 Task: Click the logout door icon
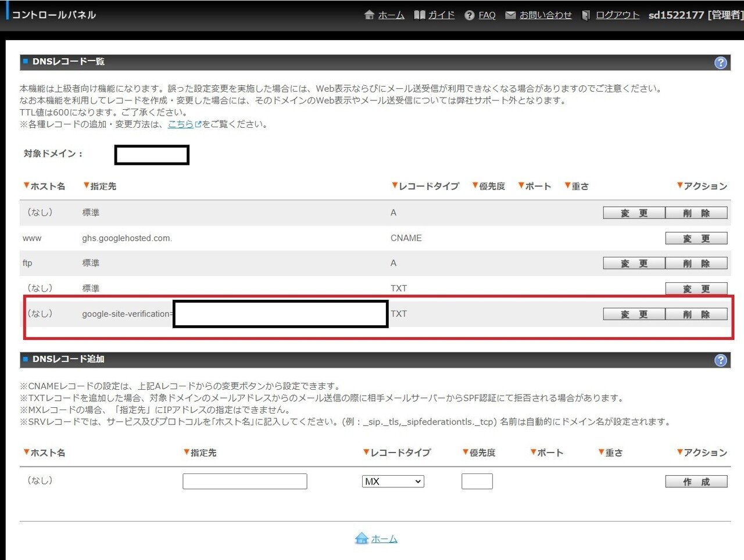point(586,15)
